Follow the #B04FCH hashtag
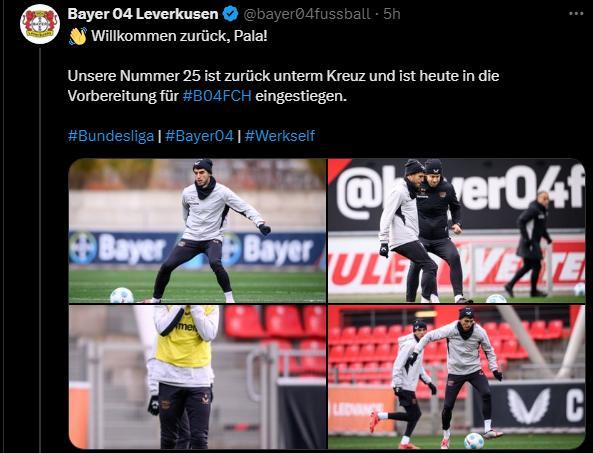593x453 pixels. click(217, 96)
